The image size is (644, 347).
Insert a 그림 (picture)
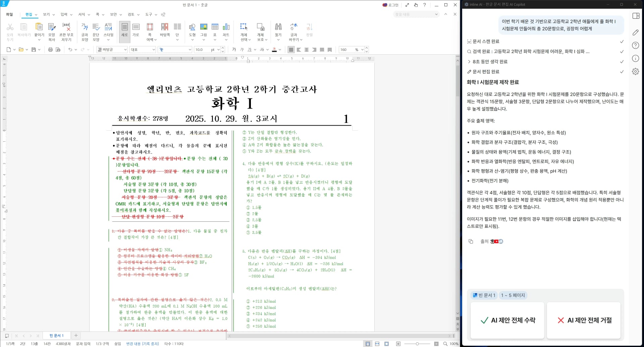(x=203, y=30)
